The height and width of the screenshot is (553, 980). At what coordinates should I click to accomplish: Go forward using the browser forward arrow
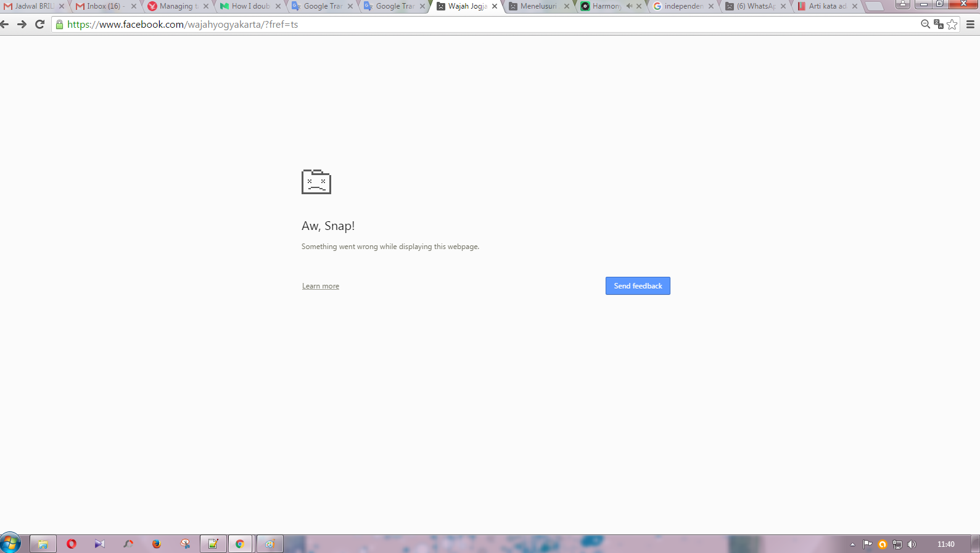point(22,25)
